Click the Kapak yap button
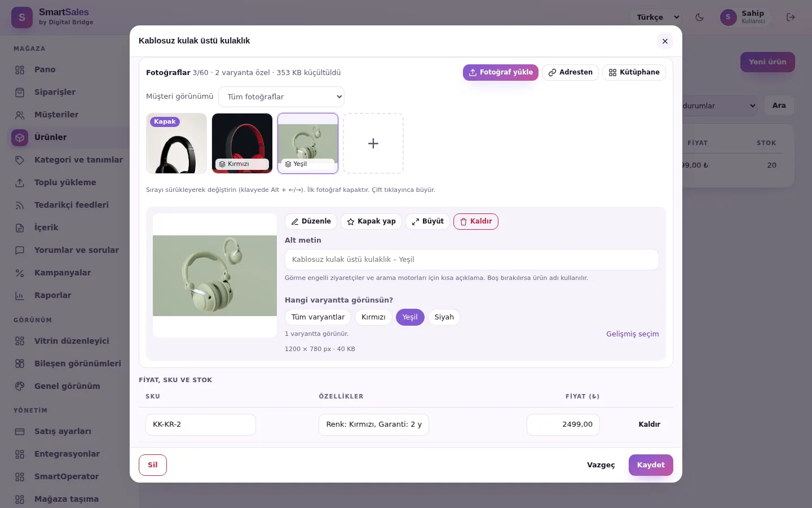 (371, 221)
